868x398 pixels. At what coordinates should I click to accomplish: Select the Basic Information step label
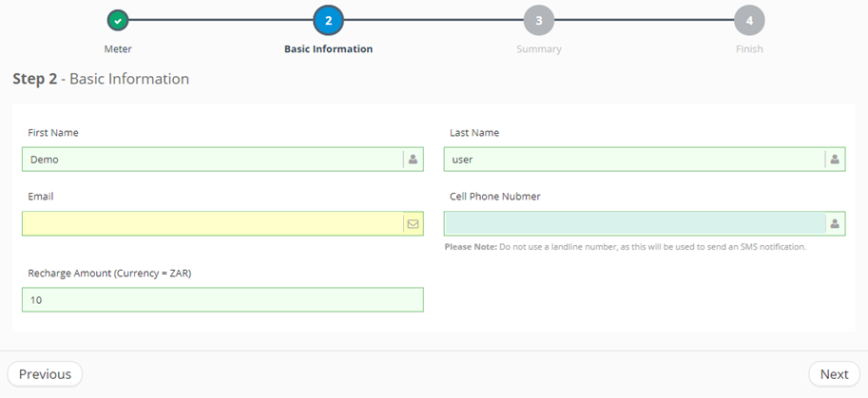tap(328, 48)
